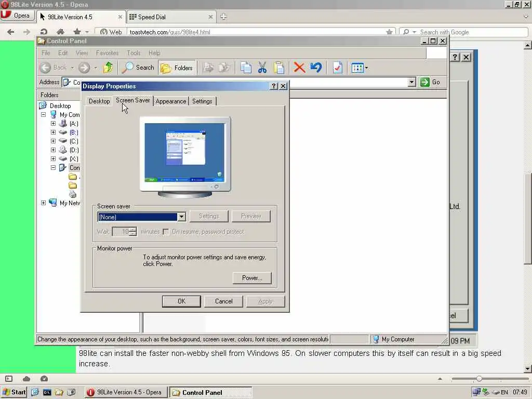This screenshot has height=399, width=532.
Task: Select the (C:) drive icon in the tree
Action: (63, 141)
